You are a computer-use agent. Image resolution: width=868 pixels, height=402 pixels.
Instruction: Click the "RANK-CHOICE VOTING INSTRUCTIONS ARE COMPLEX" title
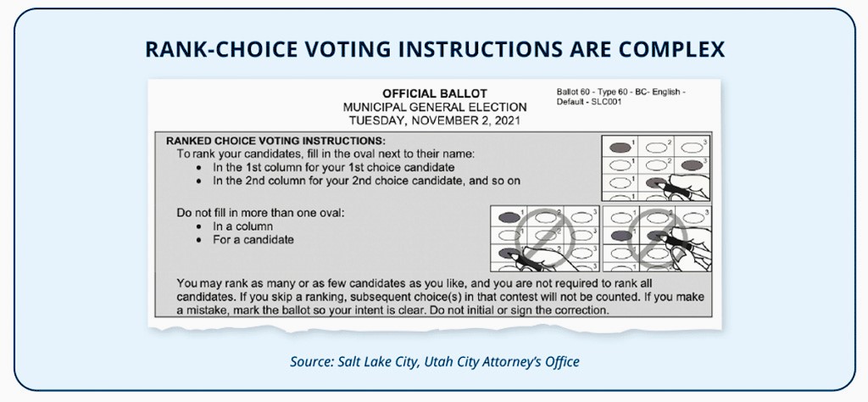pyautogui.click(x=434, y=49)
